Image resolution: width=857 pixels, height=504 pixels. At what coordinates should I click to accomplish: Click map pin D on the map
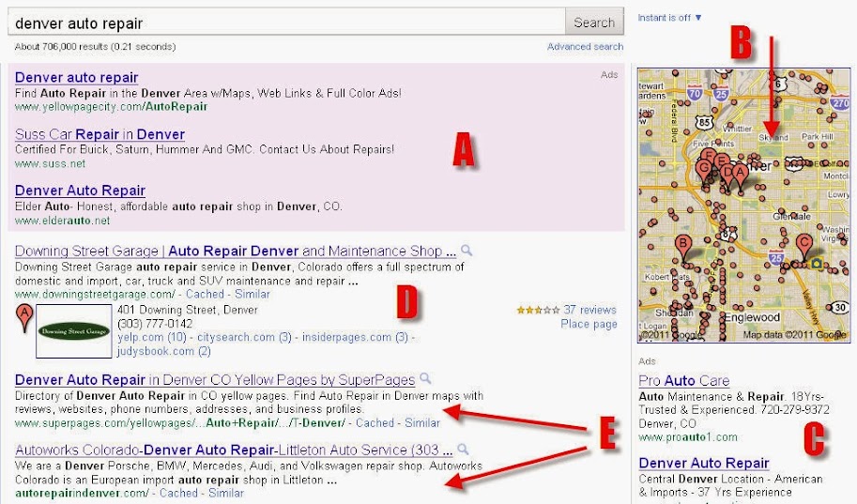click(727, 175)
